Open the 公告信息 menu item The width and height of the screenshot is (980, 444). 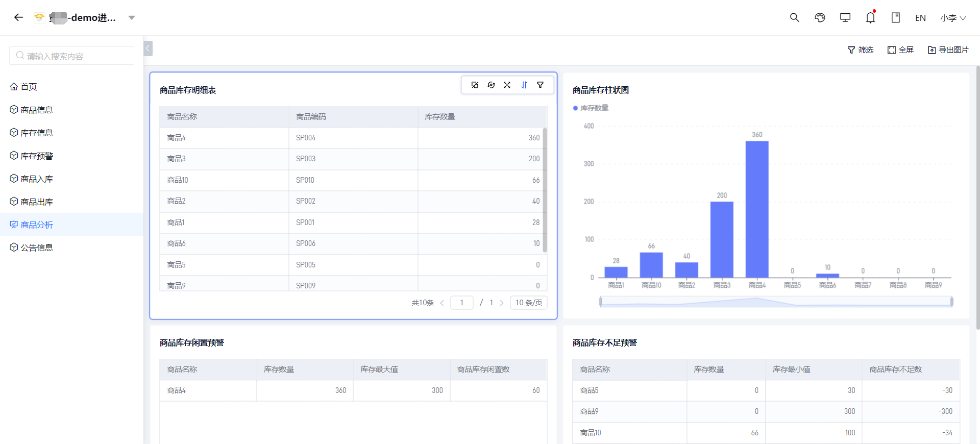click(x=71, y=248)
